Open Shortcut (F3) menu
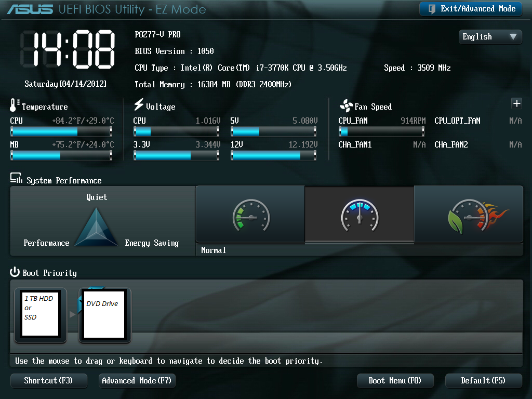This screenshot has height=399, width=532. (x=48, y=380)
